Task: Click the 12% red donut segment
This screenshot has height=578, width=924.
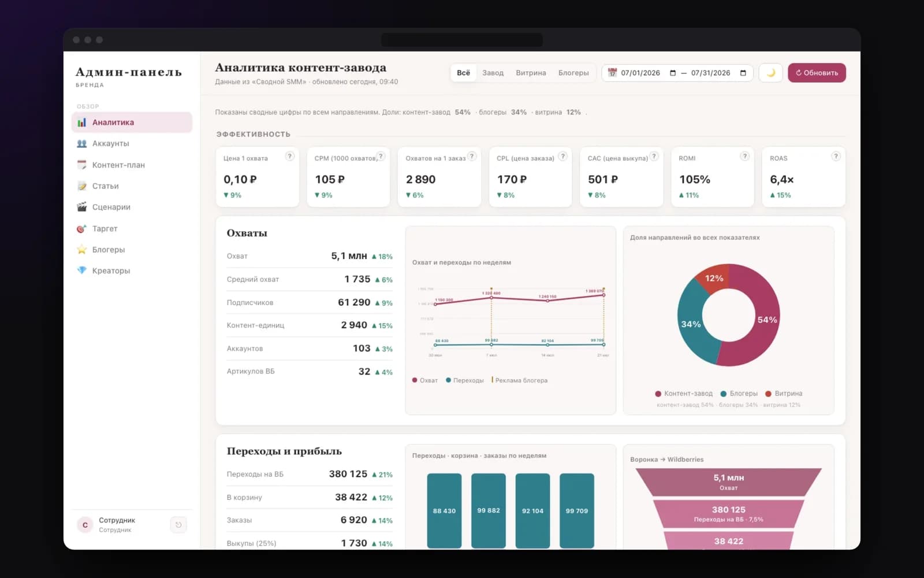Action: pos(713,278)
